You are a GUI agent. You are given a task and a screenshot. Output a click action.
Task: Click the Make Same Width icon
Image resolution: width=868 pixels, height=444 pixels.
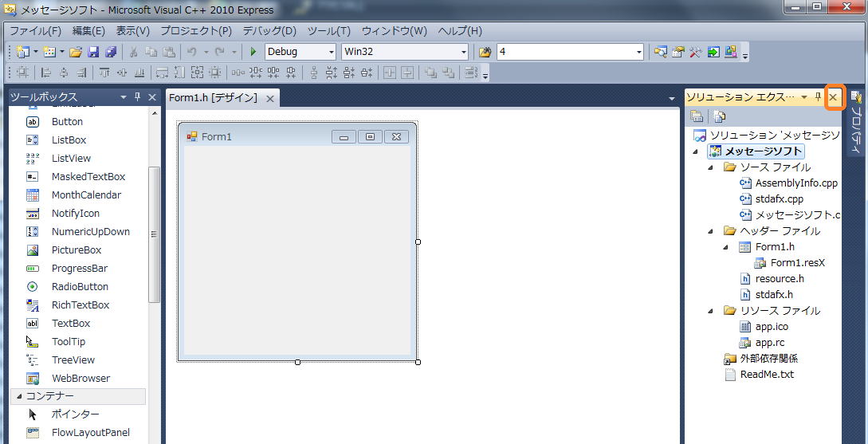tap(162, 73)
